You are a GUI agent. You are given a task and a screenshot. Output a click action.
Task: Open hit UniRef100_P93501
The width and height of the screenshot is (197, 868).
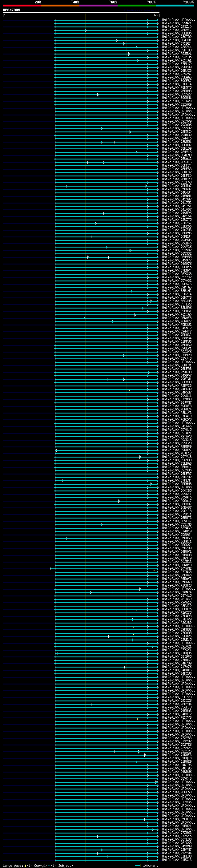coord(177,54)
